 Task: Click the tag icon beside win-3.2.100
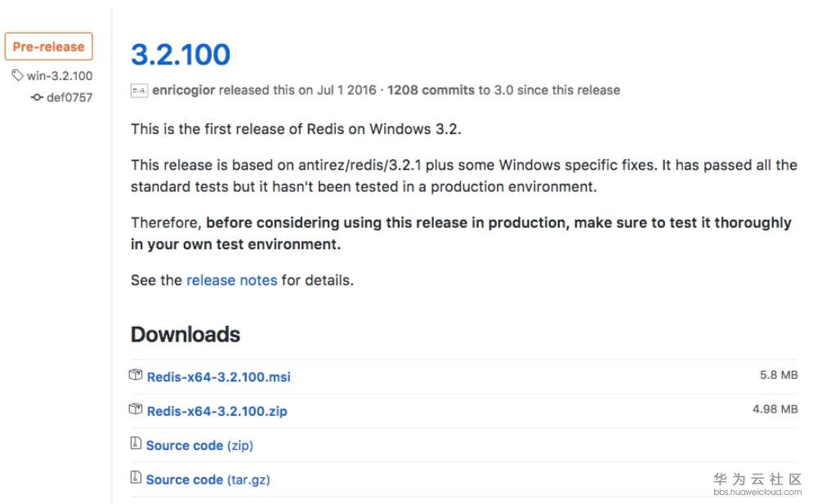click(x=17, y=76)
